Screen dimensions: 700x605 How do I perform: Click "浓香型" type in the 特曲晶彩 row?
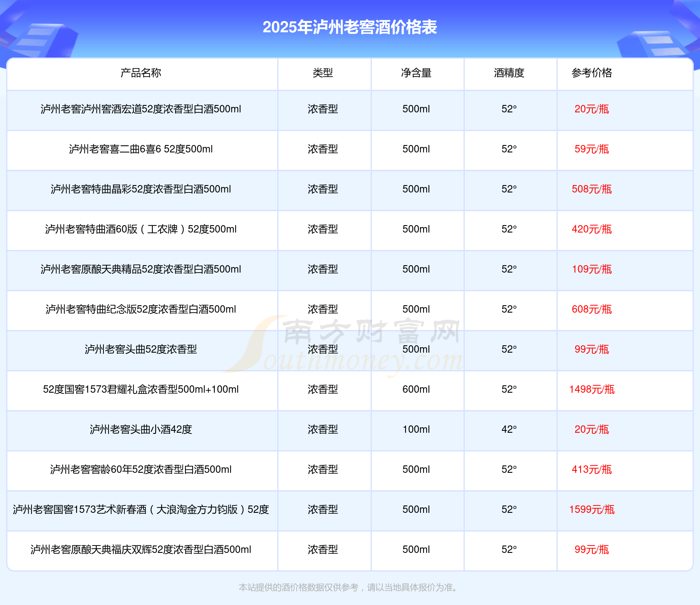click(323, 189)
